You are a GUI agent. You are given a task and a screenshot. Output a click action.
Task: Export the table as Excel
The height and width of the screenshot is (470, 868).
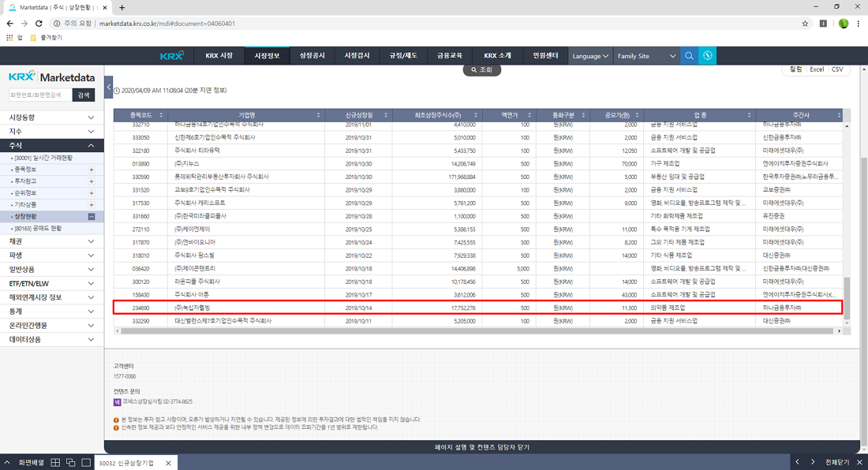pos(817,69)
